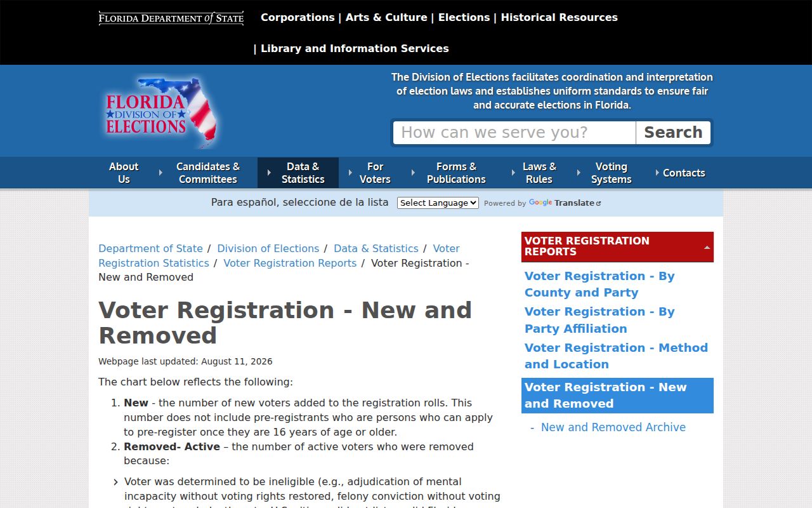812x508 pixels.
Task: Open the Forms & Publications menu
Action: (x=456, y=173)
